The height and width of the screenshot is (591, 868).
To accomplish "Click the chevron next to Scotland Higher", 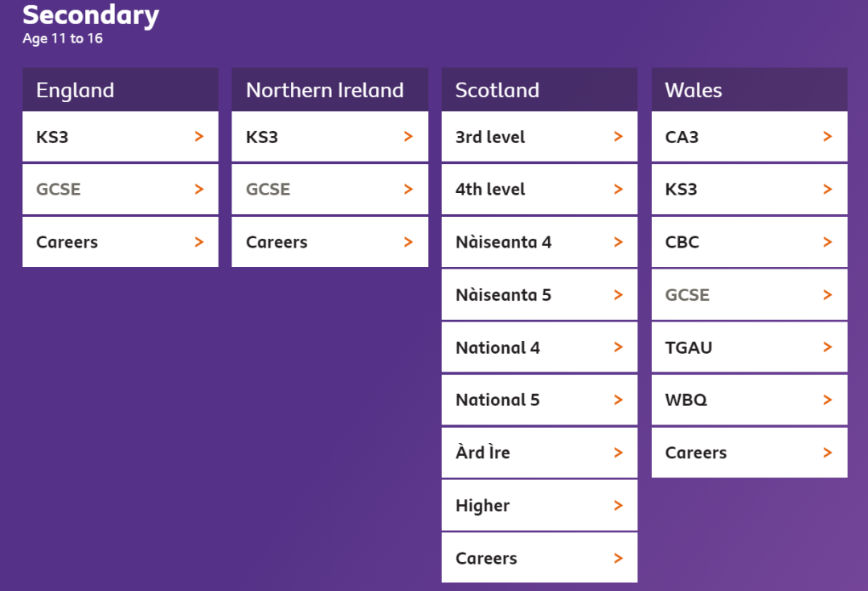I will click(x=618, y=506).
